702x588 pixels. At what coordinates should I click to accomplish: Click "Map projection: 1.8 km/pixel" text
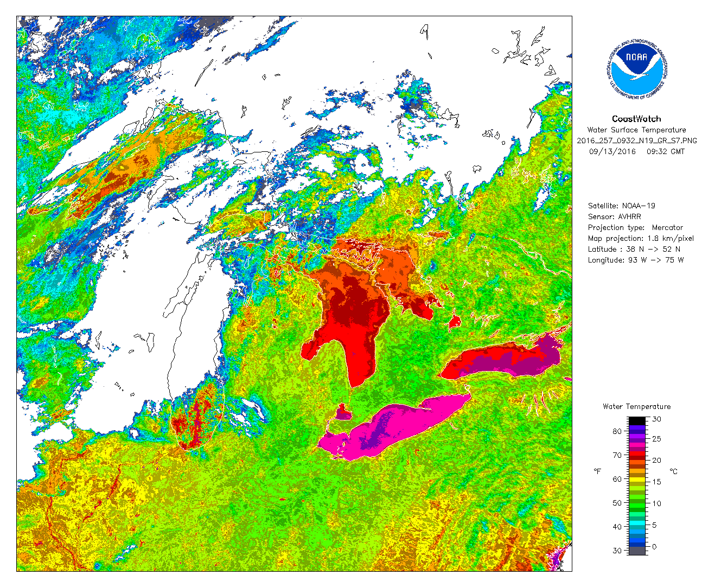click(641, 238)
